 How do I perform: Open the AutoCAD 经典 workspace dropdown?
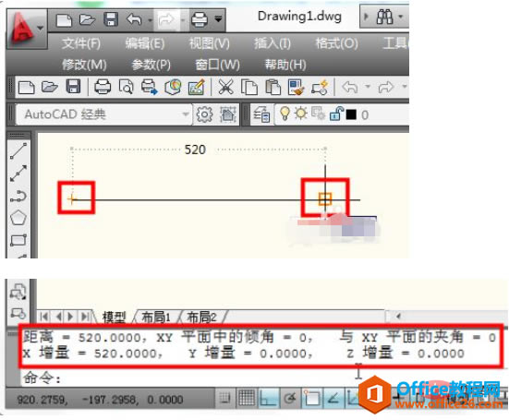103,114
